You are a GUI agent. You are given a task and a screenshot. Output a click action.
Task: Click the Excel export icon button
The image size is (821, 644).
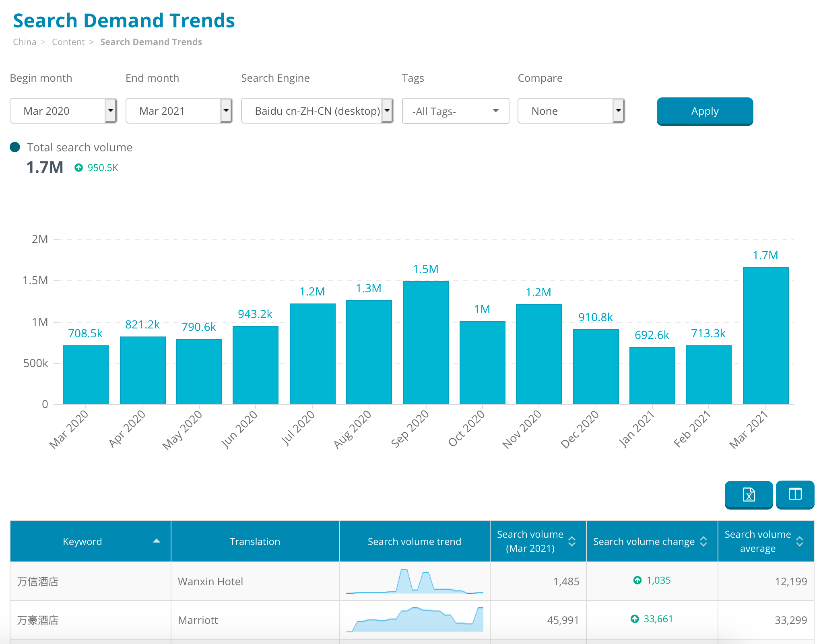coord(749,494)
